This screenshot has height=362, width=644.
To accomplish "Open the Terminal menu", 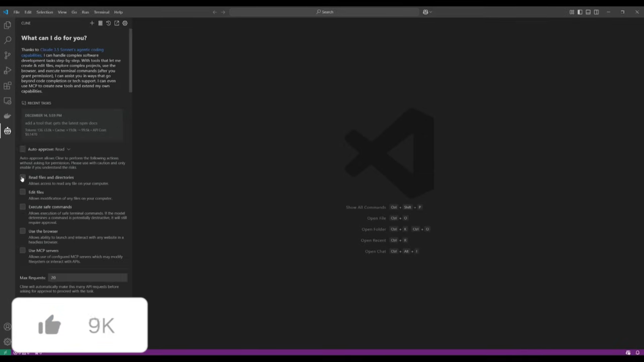I will tap(102, 12).
